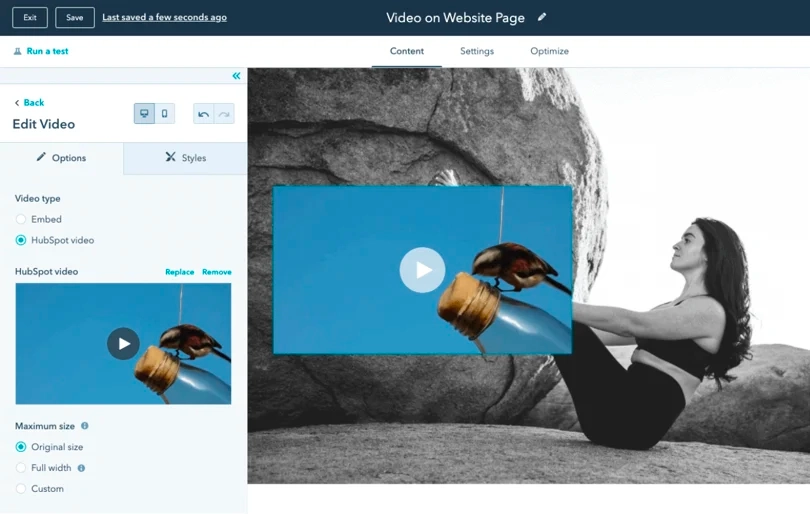Undo the last change

point(204,114)
